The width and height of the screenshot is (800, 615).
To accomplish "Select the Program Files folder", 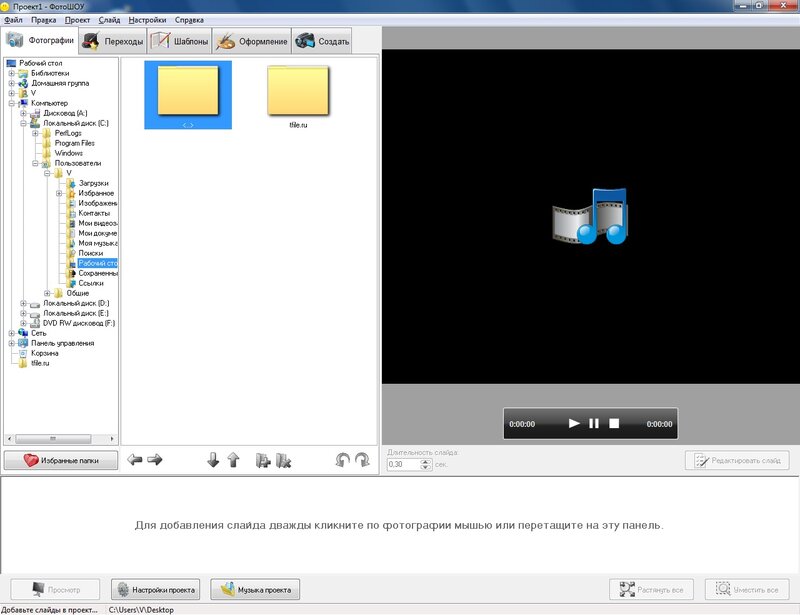I will click(74, 143).
